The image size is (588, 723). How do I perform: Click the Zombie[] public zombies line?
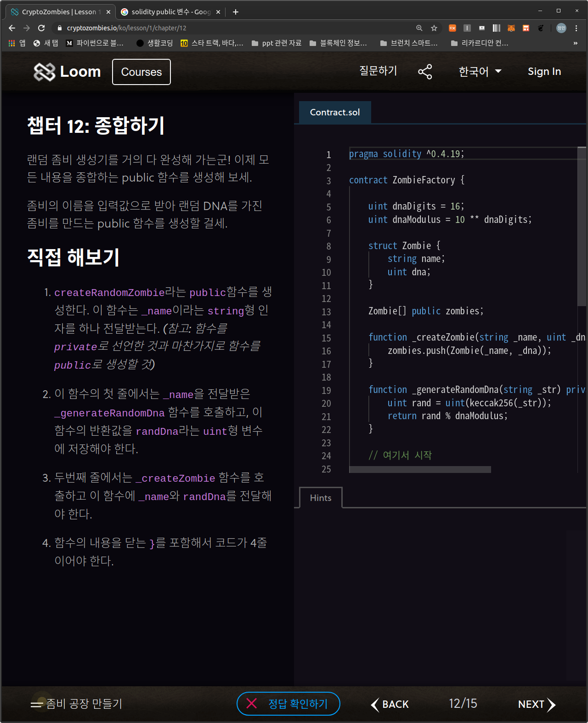426,311
